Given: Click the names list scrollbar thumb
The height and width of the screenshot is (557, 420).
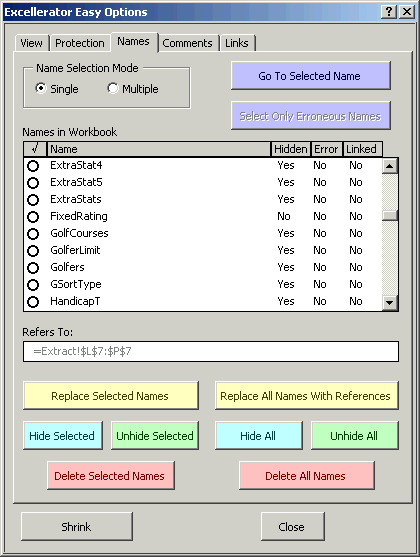Looking at the screenshot, I should (x=390, y=216).
